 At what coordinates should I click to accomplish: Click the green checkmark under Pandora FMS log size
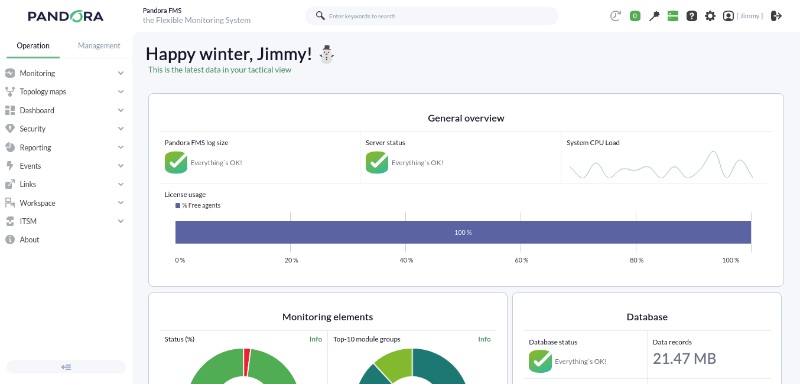pos(176,163)
